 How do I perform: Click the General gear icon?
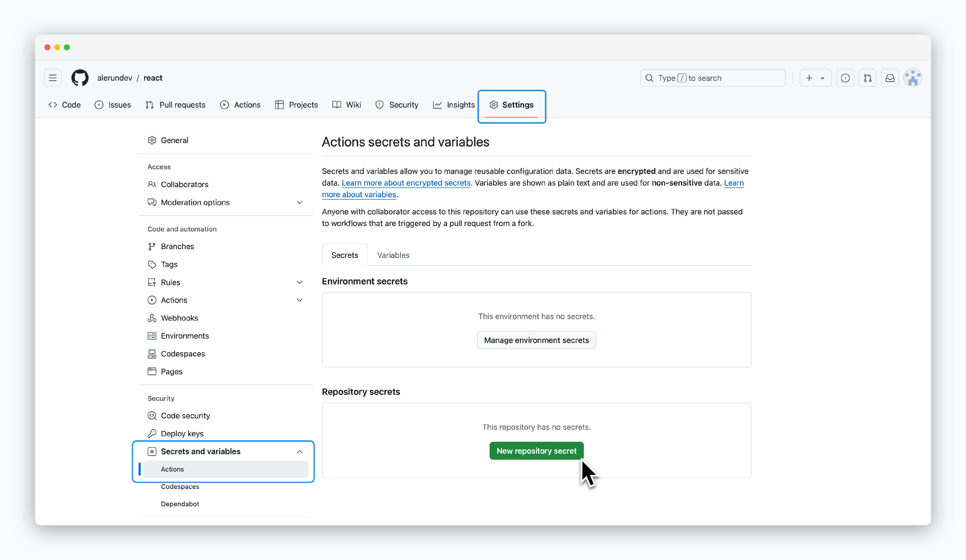[x=152, y=140]
